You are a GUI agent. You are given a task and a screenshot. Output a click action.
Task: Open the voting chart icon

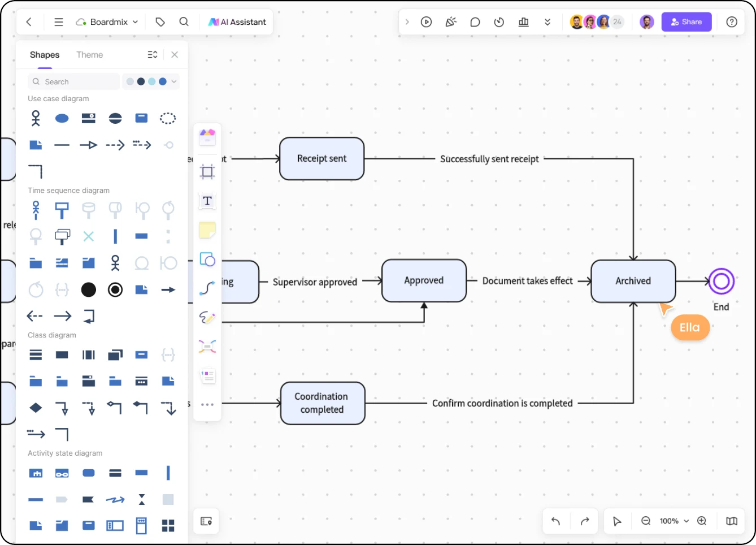point(524,22)
